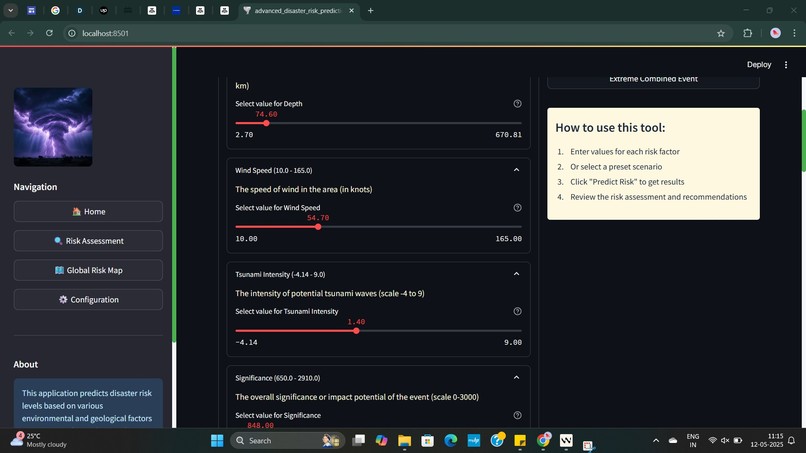Viewport: 806px width, 453px height.
Task: Open the Get Help taskbar app
Action: (x=497, y=441)
